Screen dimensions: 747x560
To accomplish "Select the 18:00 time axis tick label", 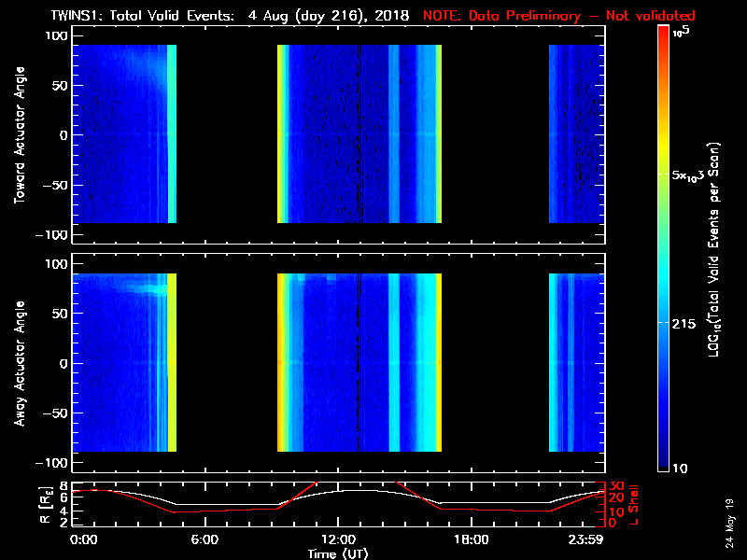I will tap(471, 539).
